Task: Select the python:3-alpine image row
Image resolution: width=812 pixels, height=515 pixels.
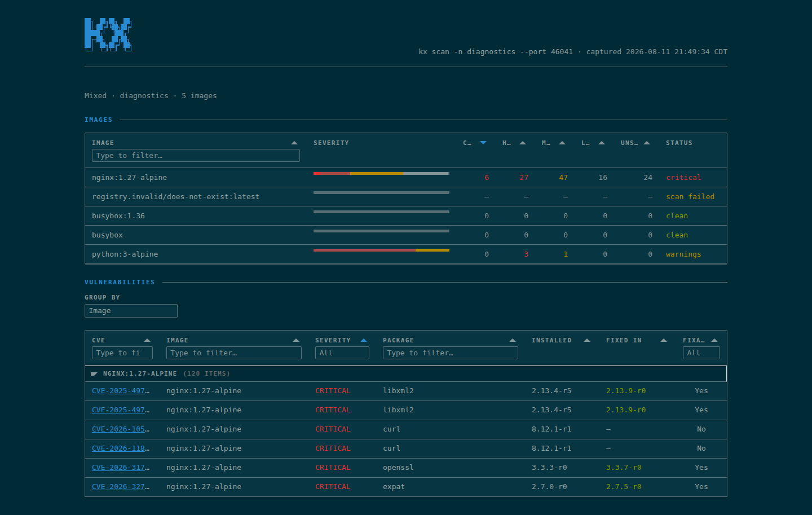Action: point(406,254)
